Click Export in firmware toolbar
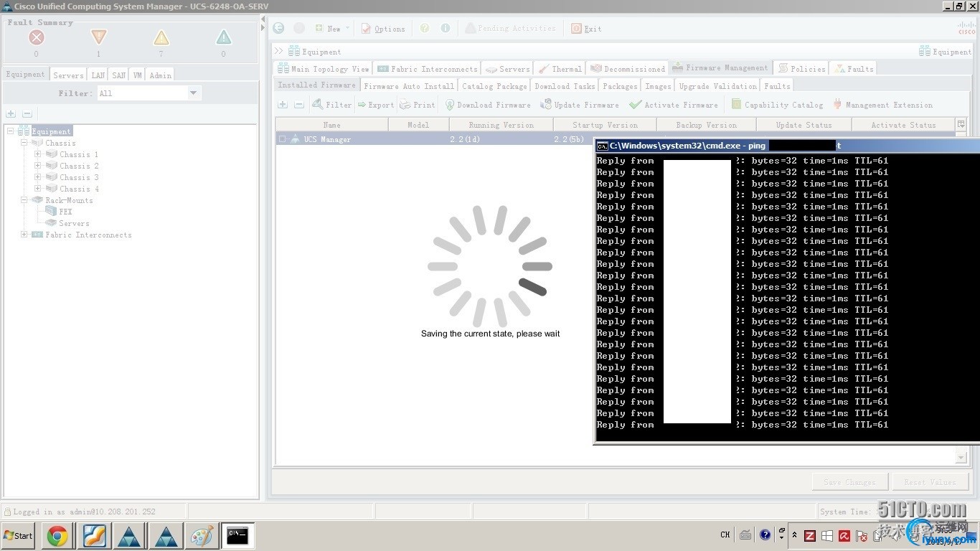 coord(376,105)
